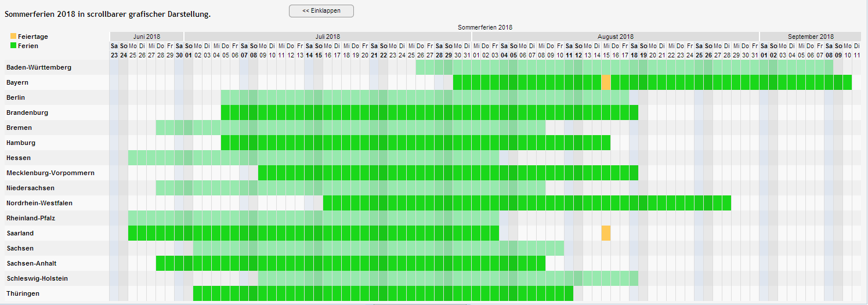Click the light green bar for Schleswig-Holstein
The width and height of the screenshot is (868, 305).
coord(448,278)
